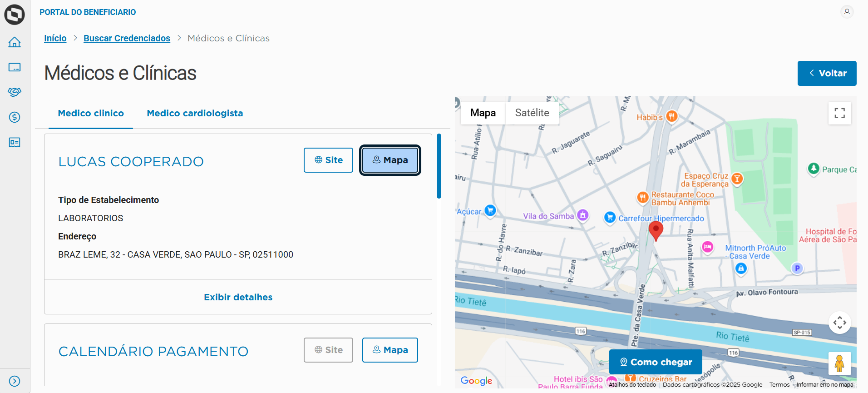The image size is (868, 393).
Task: Click the card icon in sidebar
Action: click(15, 67)
